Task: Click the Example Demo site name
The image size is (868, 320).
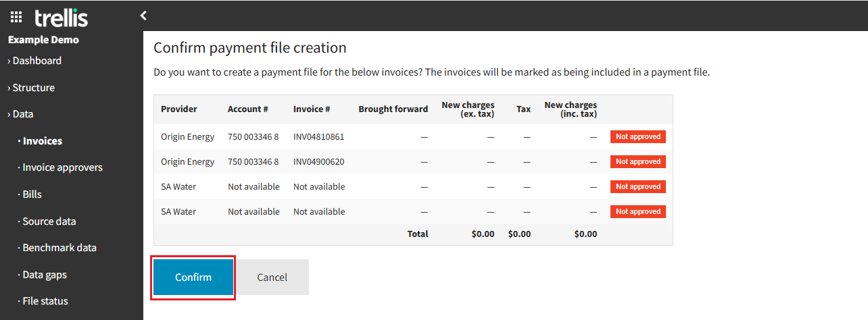Action: click(43, 40)
